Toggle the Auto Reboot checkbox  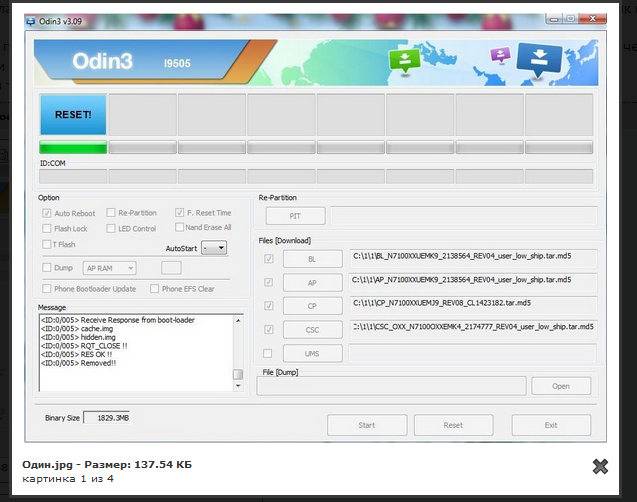47,213
